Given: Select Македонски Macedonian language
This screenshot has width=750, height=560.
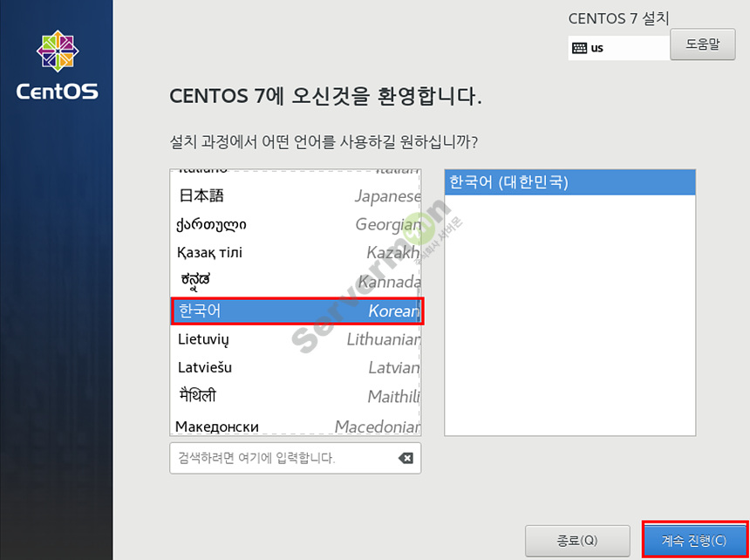Looking at the screenshot, I should click(x=296, y=425).
